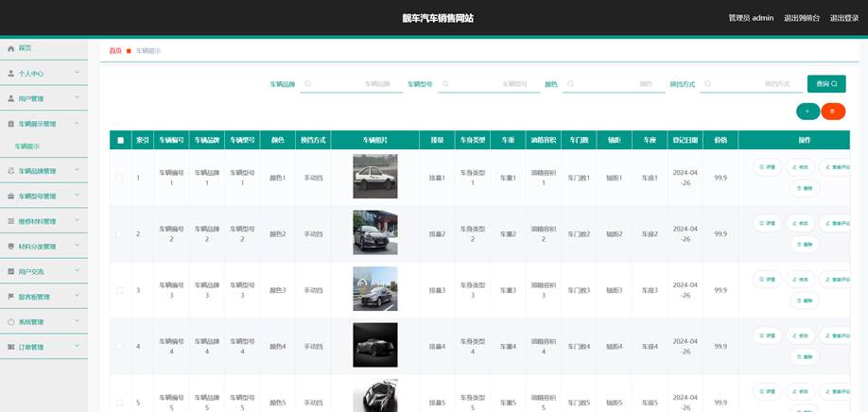Click the 车辆编号 1 cell
The height and width of the screenshot is (412, 868).
click(x=171, y=178)
